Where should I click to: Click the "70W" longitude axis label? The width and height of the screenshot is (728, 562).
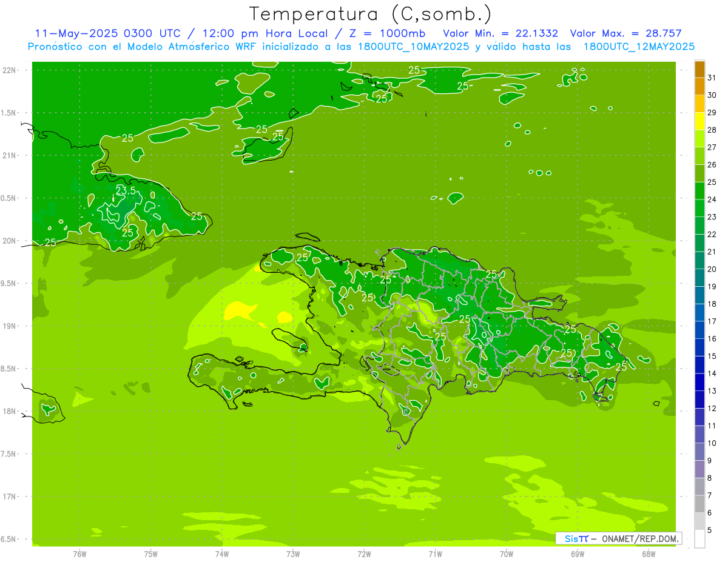click(507, 554)
